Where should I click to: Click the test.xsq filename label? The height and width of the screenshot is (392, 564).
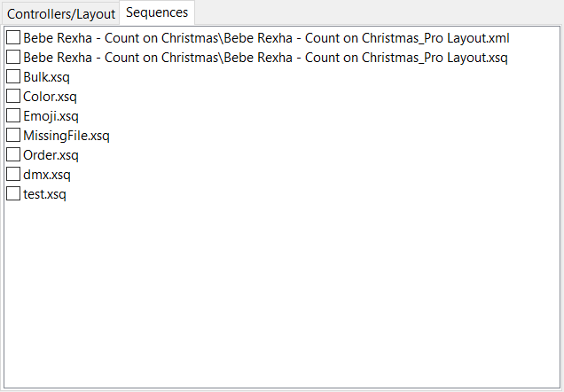coord(44,194)
